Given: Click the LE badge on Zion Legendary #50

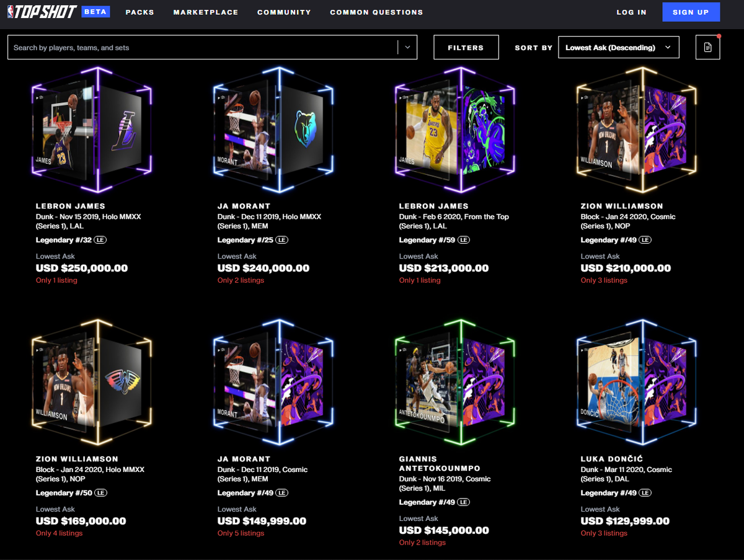Looking at the screenshot, I should [100, 493].
